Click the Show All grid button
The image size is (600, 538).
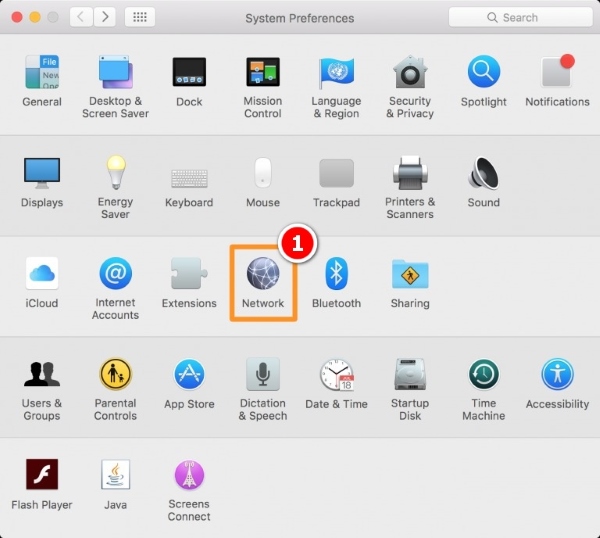[x=138, y=17]
